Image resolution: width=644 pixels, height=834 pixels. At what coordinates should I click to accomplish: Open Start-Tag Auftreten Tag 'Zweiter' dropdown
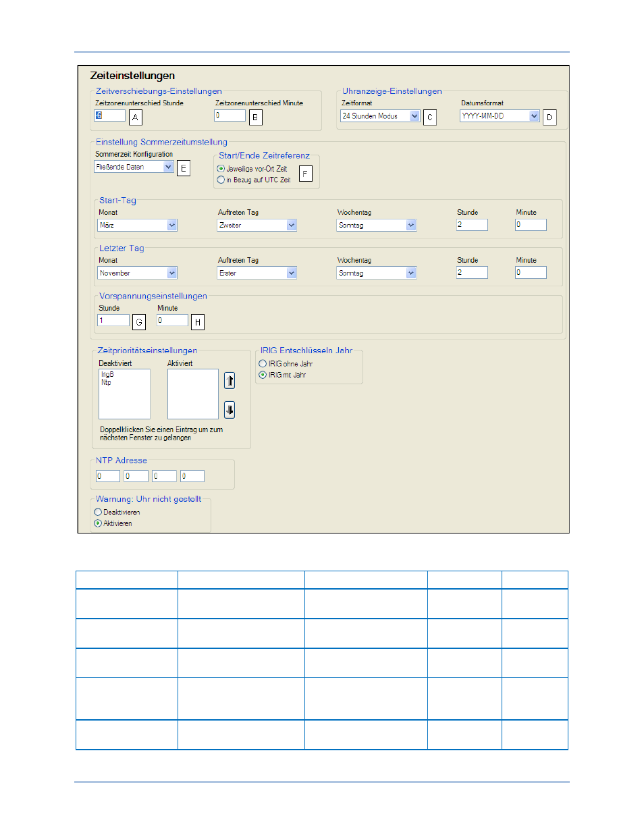coord(257,225)
